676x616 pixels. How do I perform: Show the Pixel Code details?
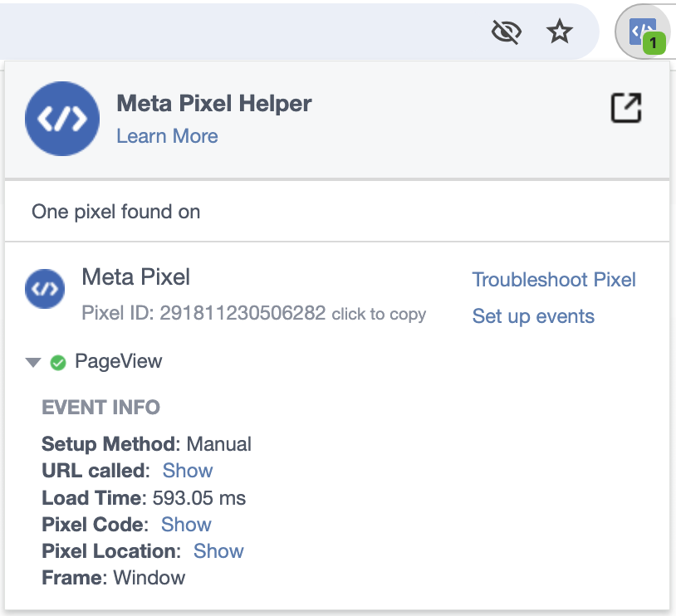pyautogui.click(x=186, y=525)
